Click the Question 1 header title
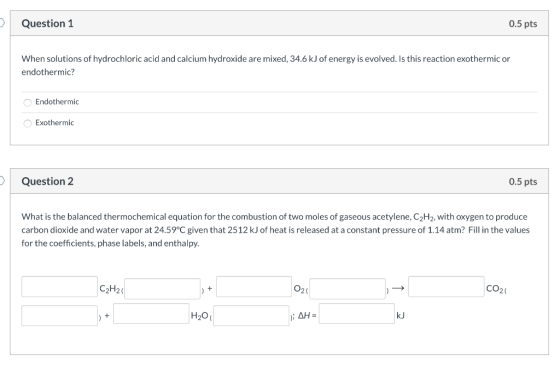Screen dimensions: 560x366 pos(48,24)
